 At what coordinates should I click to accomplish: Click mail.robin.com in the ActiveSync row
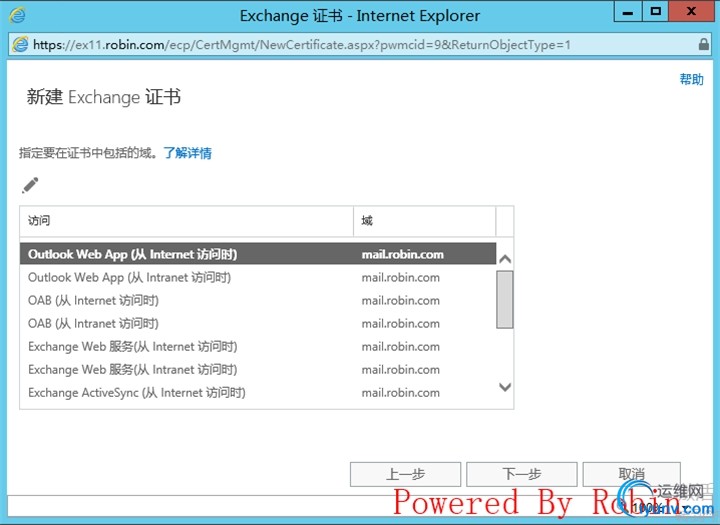[400, 393]
